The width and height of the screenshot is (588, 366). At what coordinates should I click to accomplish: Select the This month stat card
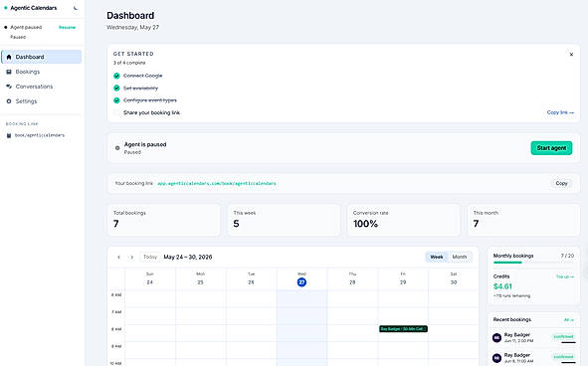[523, 220]
